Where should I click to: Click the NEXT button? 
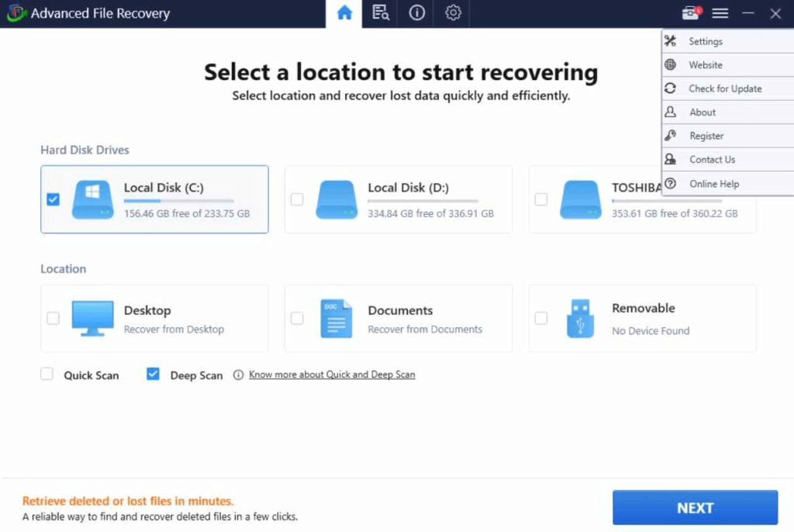696,508
